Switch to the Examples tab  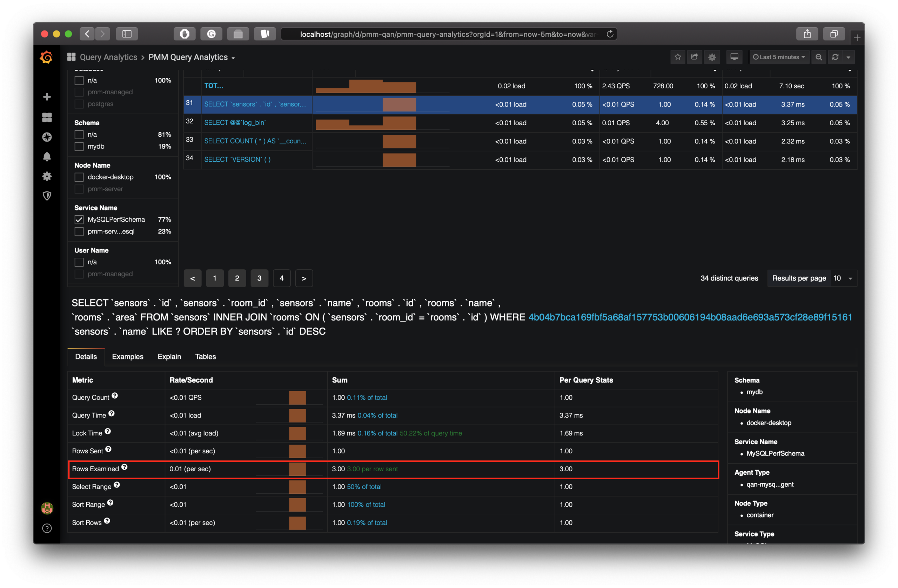(x=128, y=357)
